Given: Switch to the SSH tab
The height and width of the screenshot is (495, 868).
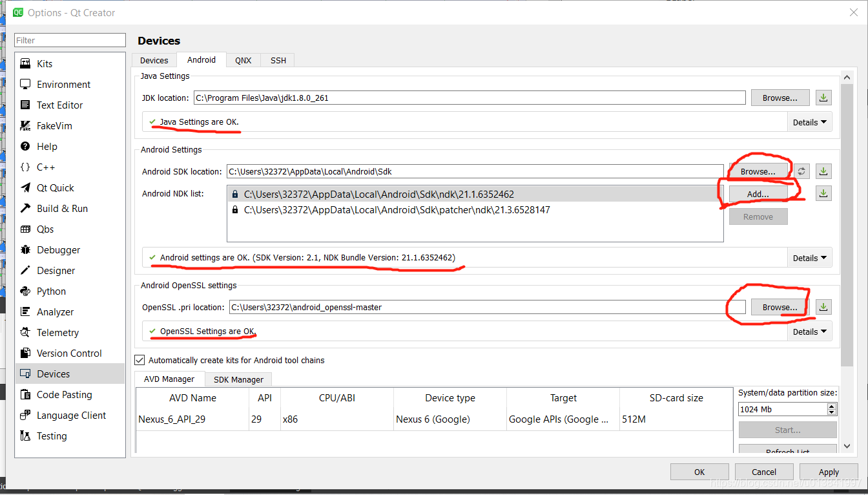Looking at the screenshot, I should (x=278, y=60).
